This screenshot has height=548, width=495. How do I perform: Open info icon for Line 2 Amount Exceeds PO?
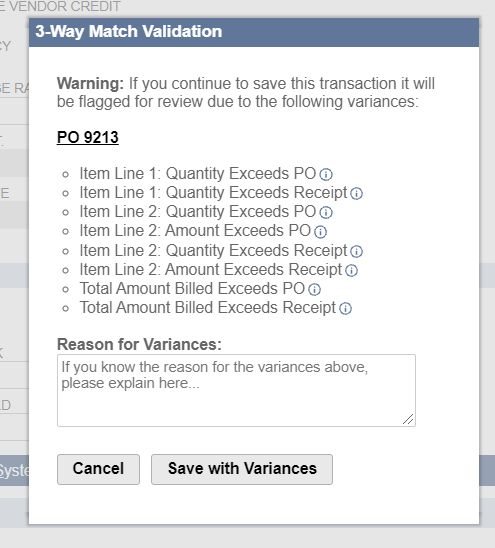[320, 232]
